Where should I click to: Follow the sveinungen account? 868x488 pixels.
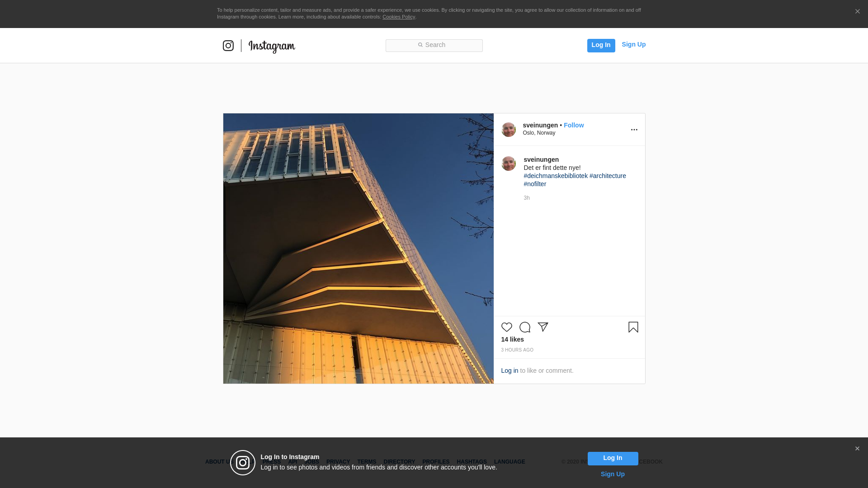pyautogui.click(x=573, y=125)
